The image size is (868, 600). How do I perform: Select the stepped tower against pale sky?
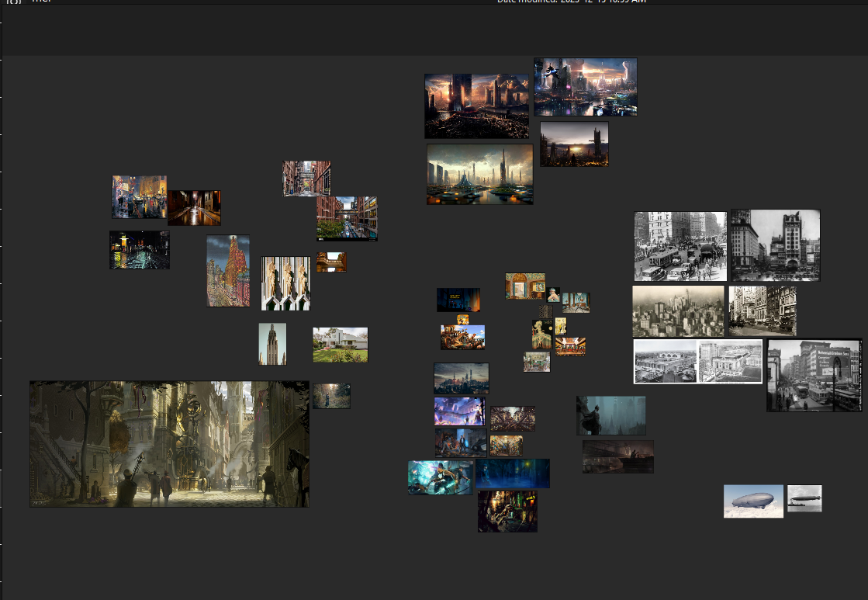272,344
